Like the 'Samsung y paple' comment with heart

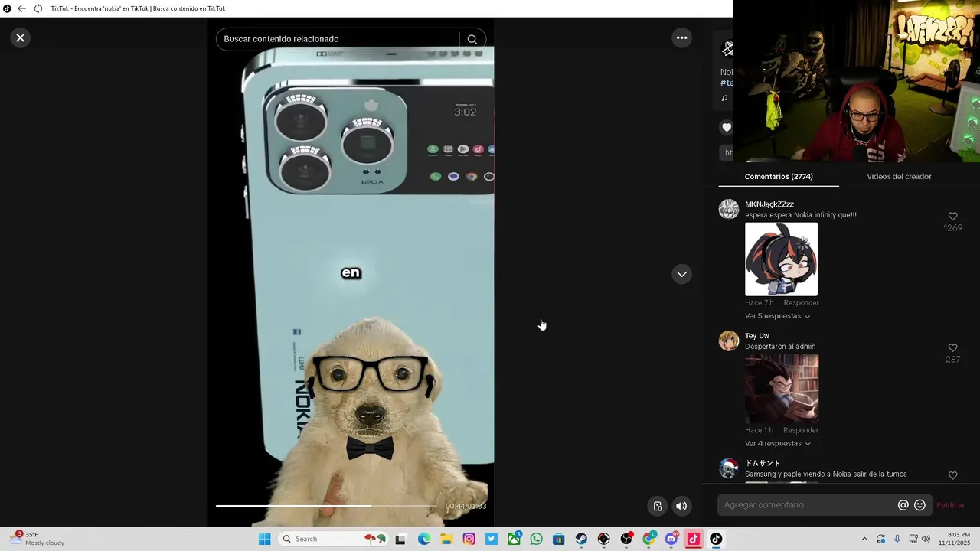click(x=952, y=476)
